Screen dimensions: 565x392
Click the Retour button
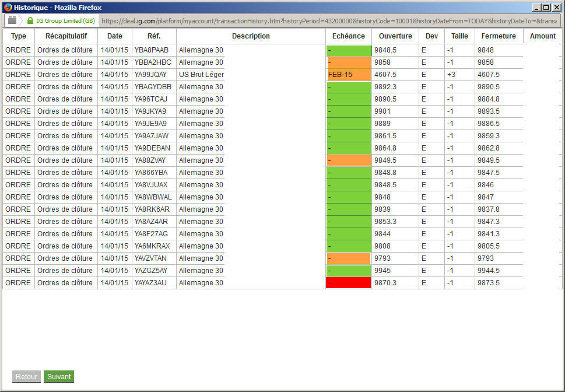point(26,376)
